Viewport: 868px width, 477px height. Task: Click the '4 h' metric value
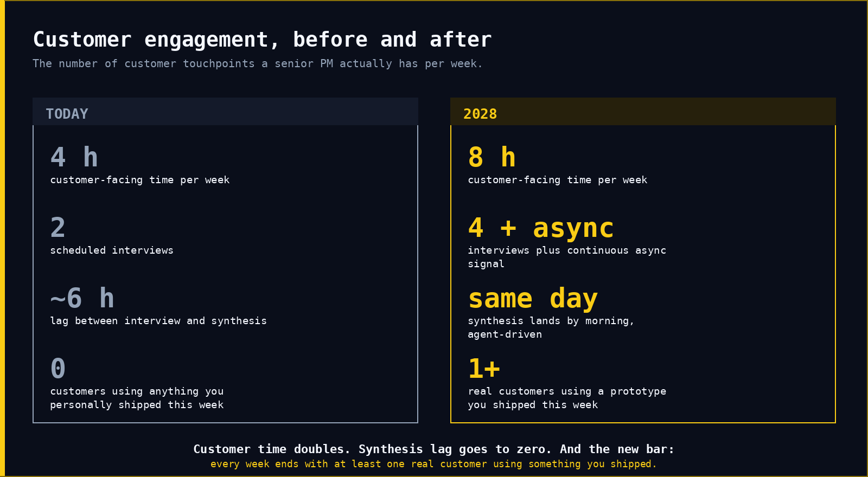pyautogui.click(x=74, y=157)
